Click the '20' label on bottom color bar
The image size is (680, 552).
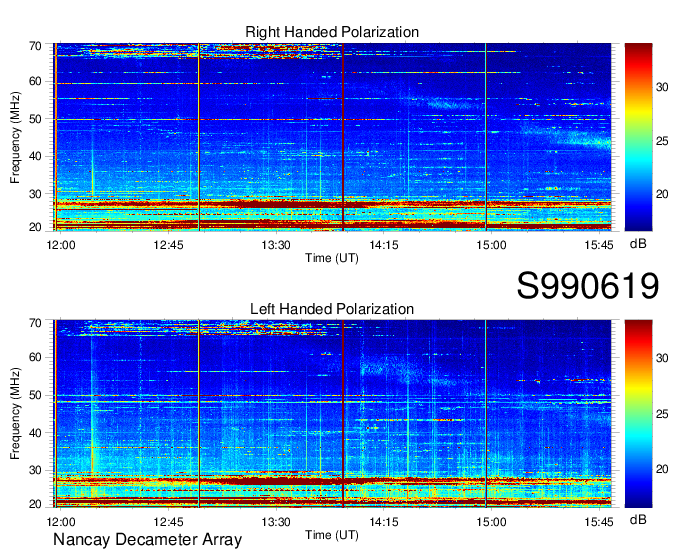(662, 469)
